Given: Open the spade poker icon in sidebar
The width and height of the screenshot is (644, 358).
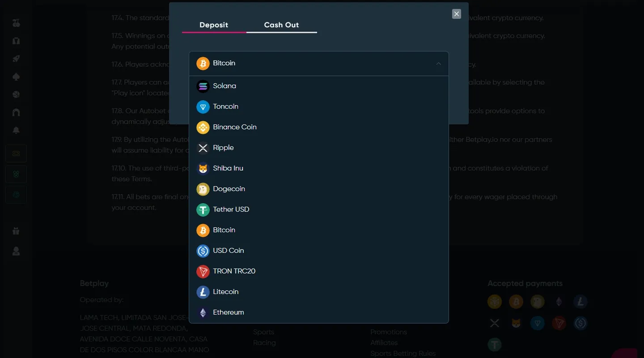Looking at the screenshot, I should point(16,77).
